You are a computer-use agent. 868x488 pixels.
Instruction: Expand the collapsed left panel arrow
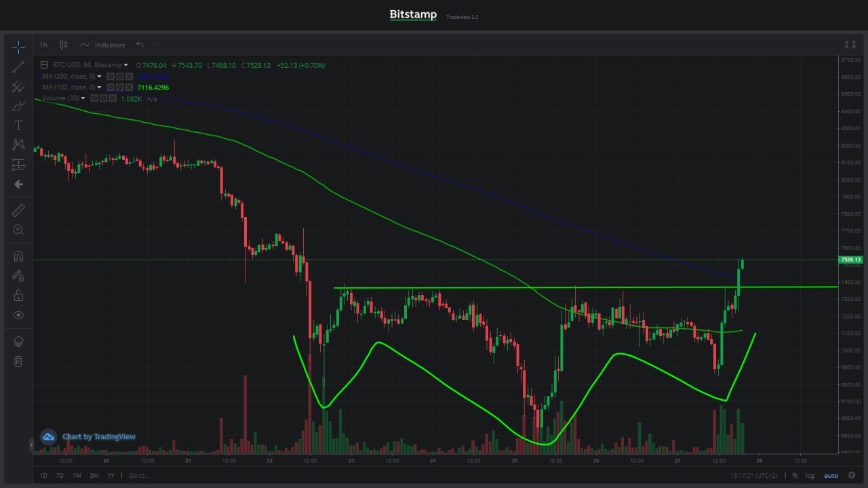pyautogui.click(x=31, y=445)
